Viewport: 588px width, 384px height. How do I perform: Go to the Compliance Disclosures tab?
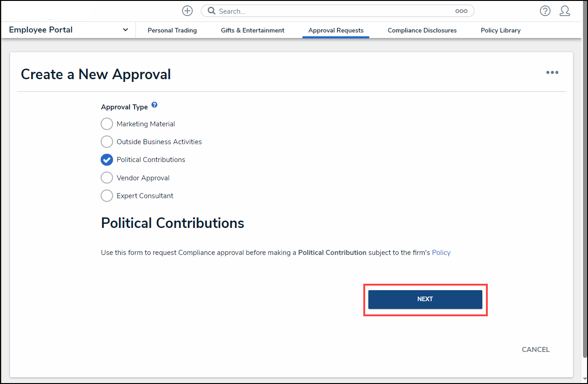(422, 31)
